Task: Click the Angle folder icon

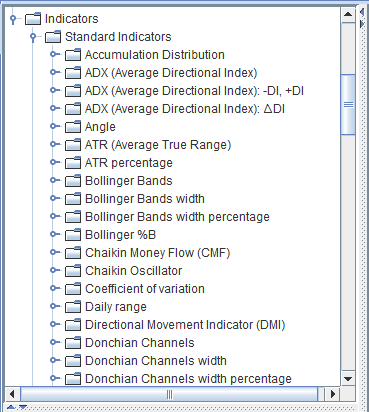Action: point(73,127)
